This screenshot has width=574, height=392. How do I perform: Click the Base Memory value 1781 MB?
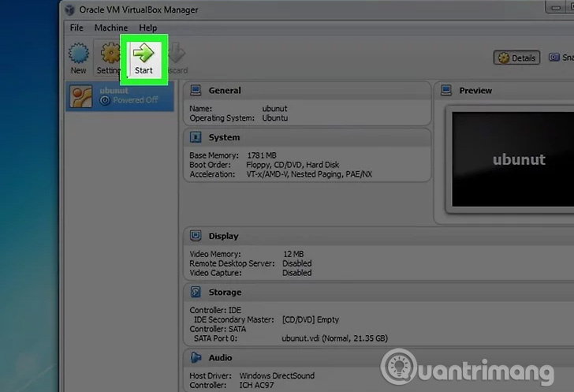tap(262, 155)
